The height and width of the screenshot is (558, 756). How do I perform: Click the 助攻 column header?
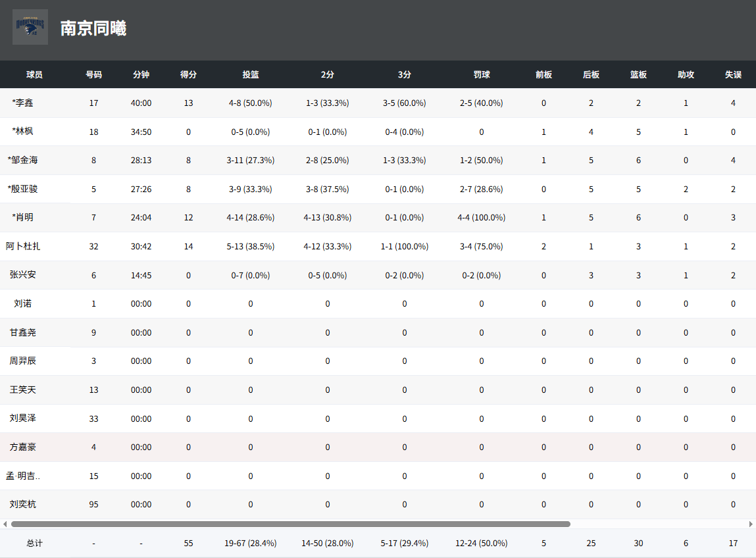686,74
